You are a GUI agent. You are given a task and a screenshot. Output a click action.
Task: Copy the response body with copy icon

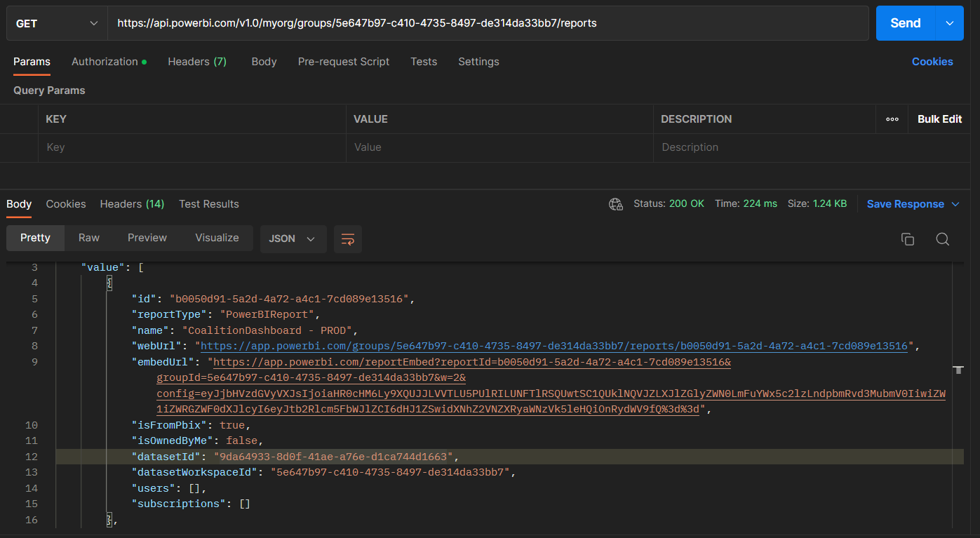pyautogui.click(x=907, y=239)
